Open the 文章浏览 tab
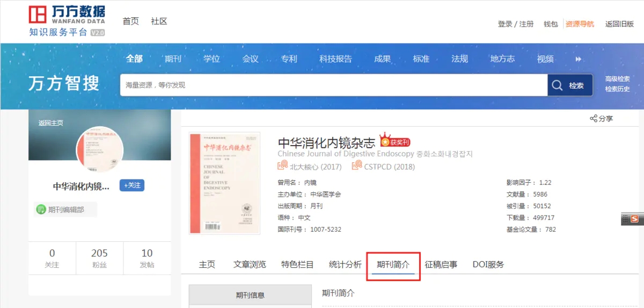Screen dimensions: 644x308 pos(250,264)
